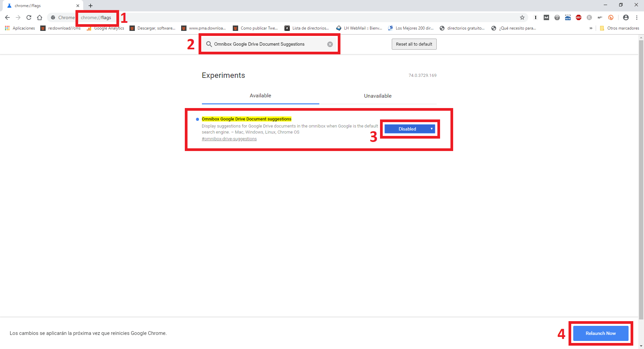644x349 pixels.
Task: Open the blue 'NEW' extension icon
Action: click(568, 17)
